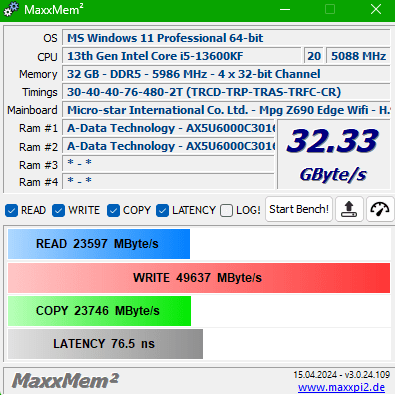Minimize the MaxxMem window
This screenshot has height=395, width=395.
285,9
